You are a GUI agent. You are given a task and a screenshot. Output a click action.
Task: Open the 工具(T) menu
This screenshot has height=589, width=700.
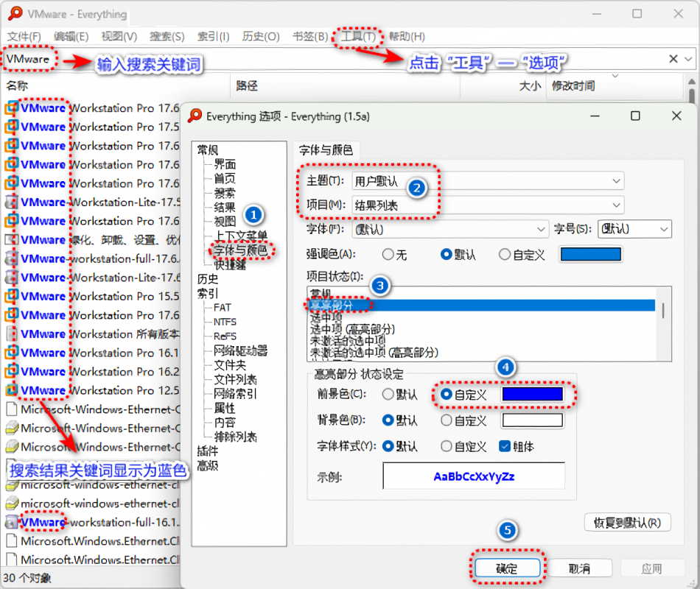358,37
